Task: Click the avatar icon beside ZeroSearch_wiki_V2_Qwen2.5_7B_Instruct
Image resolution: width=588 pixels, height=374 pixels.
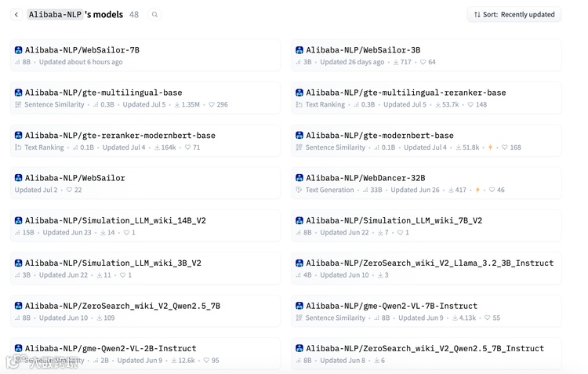Action: coord(299,348)
